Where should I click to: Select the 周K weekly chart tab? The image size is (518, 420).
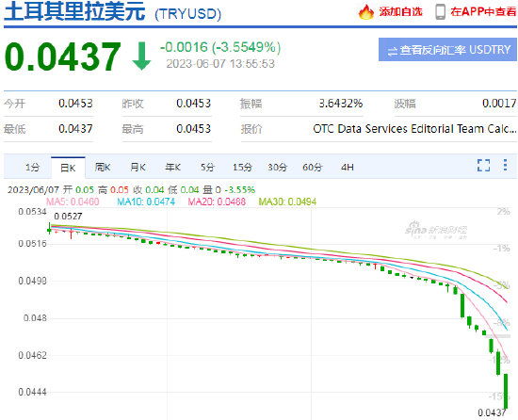point(103,168)
